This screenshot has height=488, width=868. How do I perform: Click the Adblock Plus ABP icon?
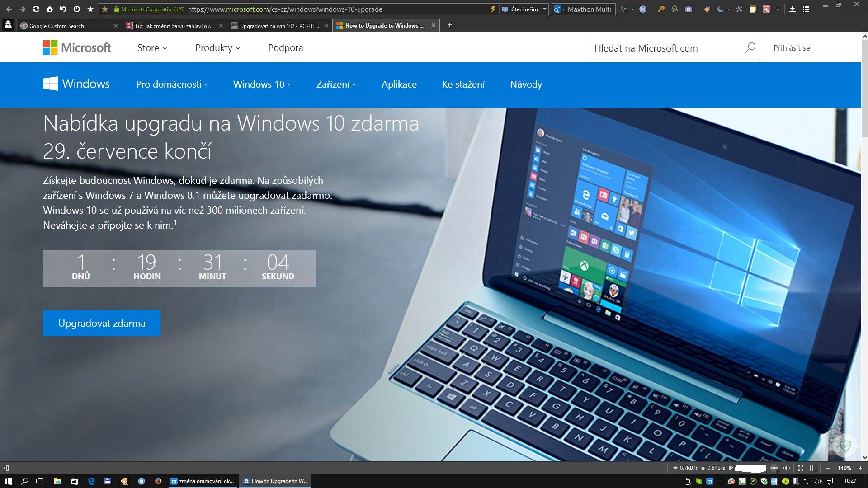point(774,468)
